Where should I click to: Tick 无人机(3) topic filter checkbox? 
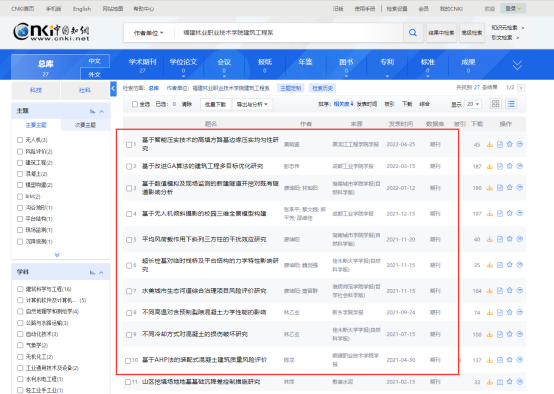[20, 140]
